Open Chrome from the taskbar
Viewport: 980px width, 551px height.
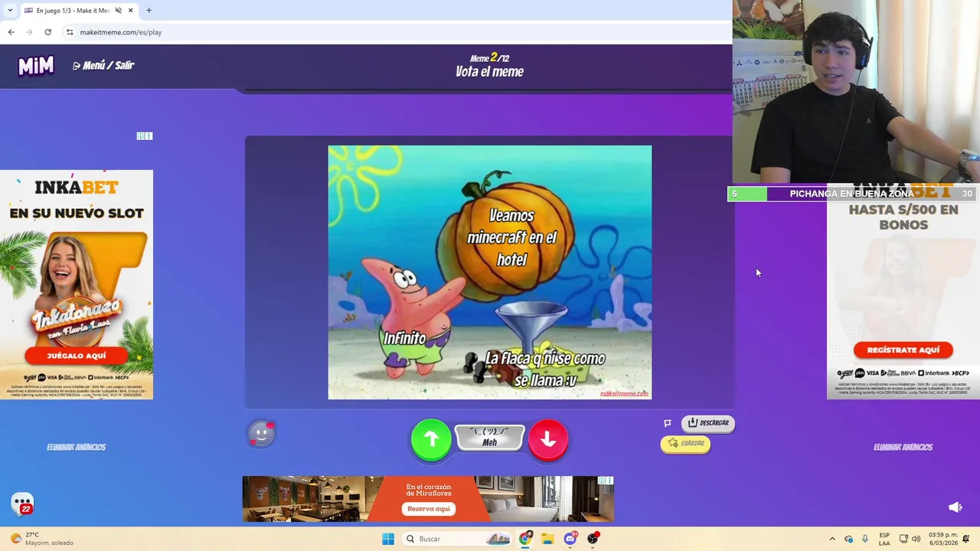point(525,539)
